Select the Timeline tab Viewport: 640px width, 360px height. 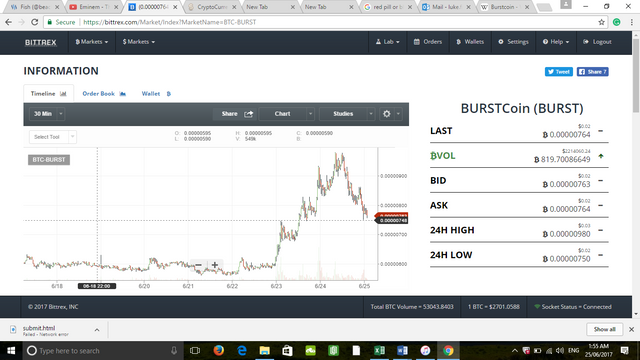click(49, 93)
